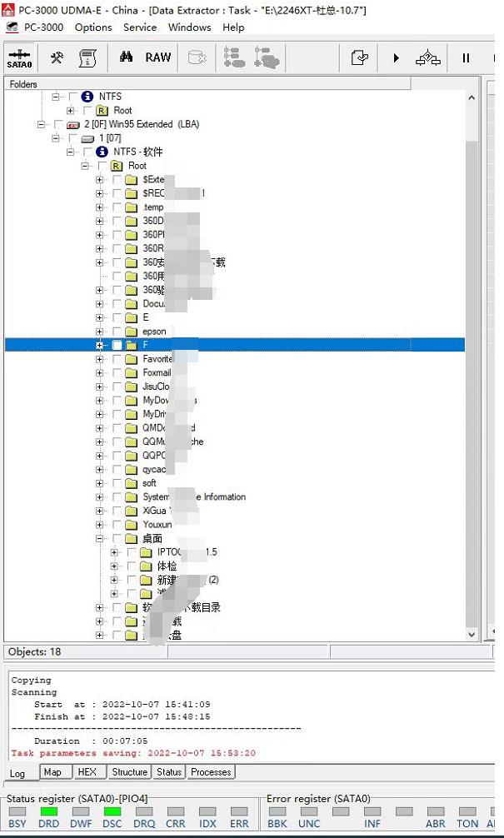
Task: Click the Folders panel header
Action: pyautogui.click(x=208, y=84)
